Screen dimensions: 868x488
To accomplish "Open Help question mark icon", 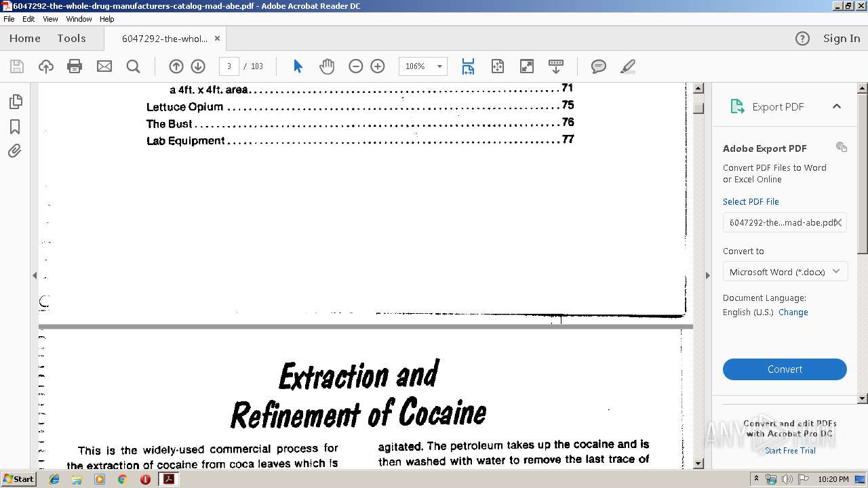I will click(802, 39).
